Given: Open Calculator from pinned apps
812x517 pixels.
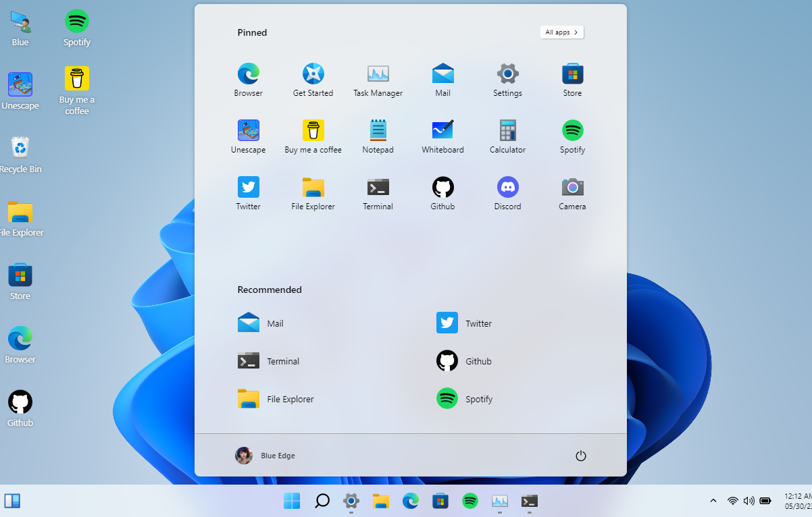Looking at the screenshot, I should pyautogui.click(x=507, y=136).
